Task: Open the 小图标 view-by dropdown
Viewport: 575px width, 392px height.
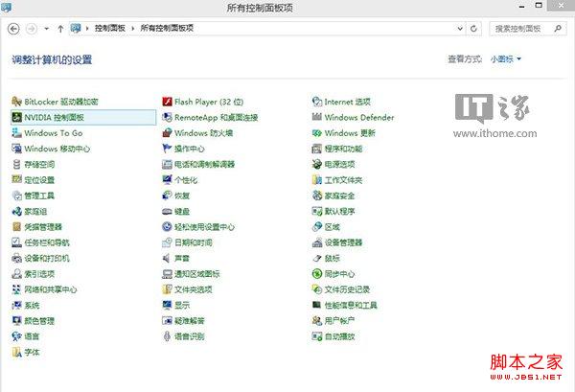Action: click(506, 59)
